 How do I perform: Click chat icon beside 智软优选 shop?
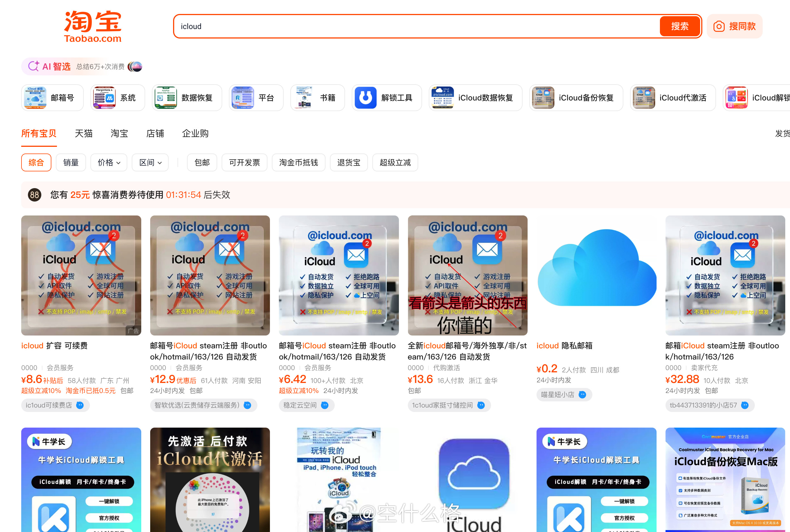(247, 405)
